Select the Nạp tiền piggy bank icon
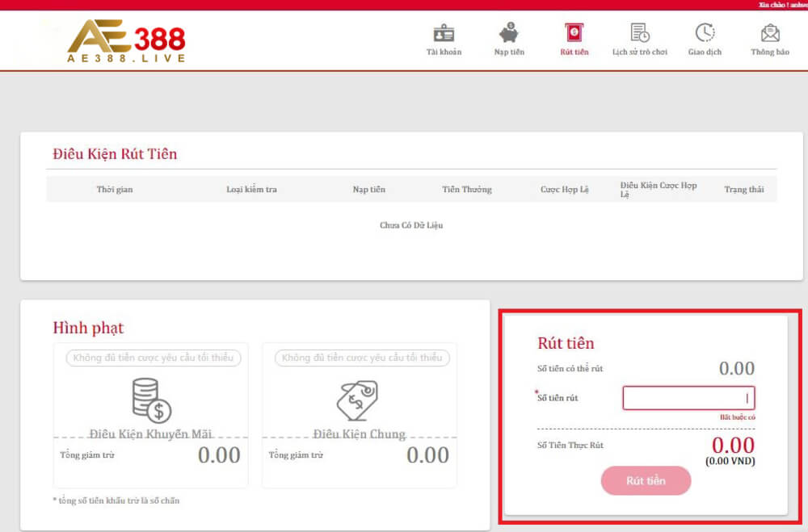The width and height of the screenshot is (808, 532). 509,34
